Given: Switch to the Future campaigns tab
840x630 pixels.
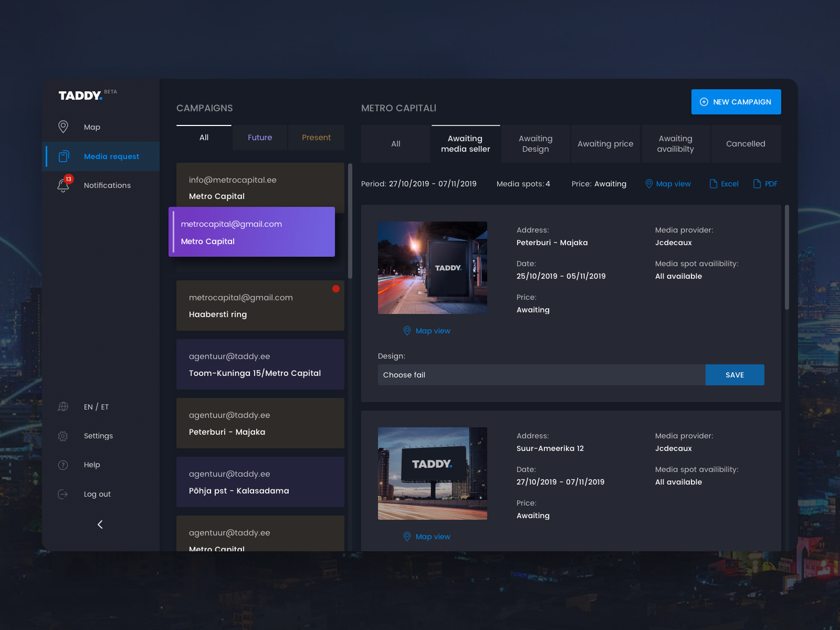Looking at the screenshot, I should coord(260,138).
